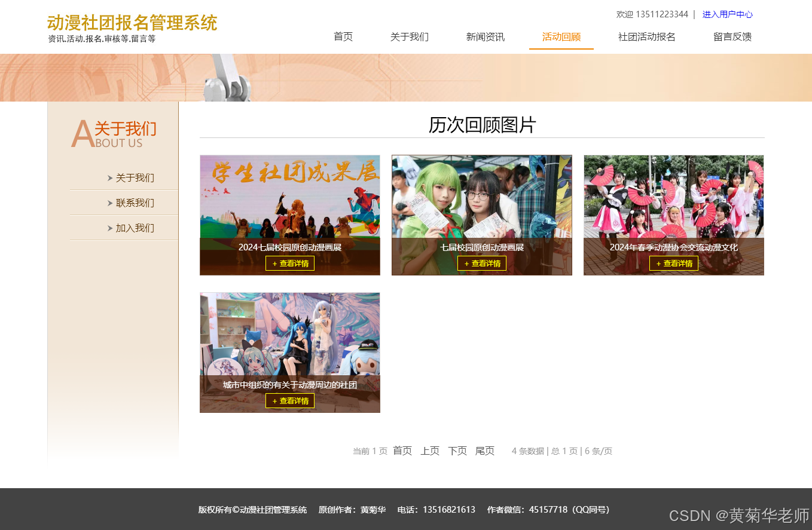The height and width of the screenshot is (530, 812).
Task: Select 联系我们 in the left sidebar
Action: coord(135,203)
